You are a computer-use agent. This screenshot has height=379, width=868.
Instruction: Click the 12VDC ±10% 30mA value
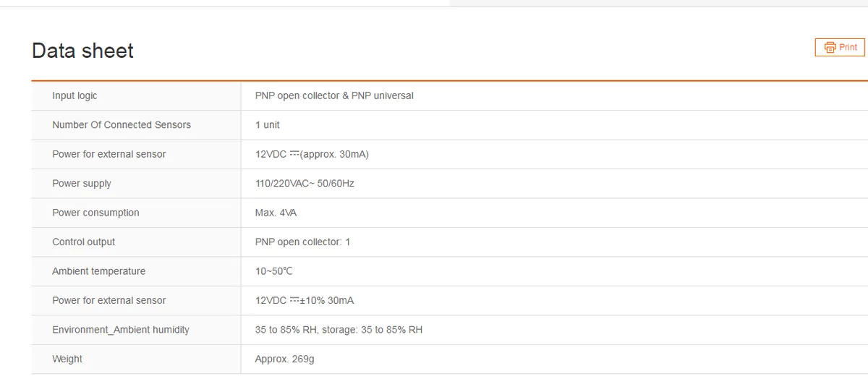(x=305, y=301)
